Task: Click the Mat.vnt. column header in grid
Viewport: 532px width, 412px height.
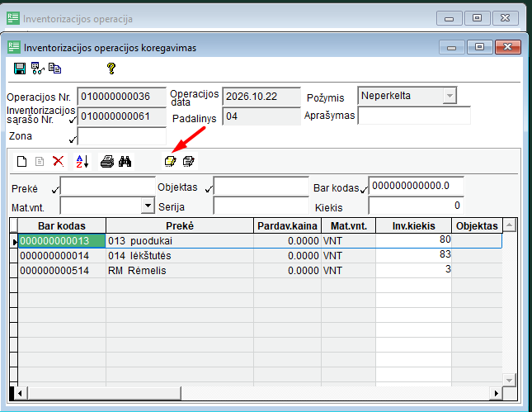Action: (348, 226)
